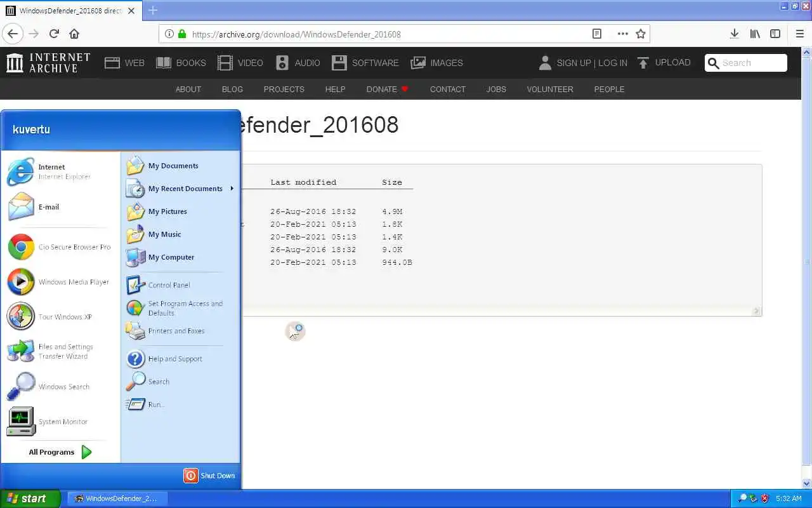Click the UPLOAD link

[664, 62]
